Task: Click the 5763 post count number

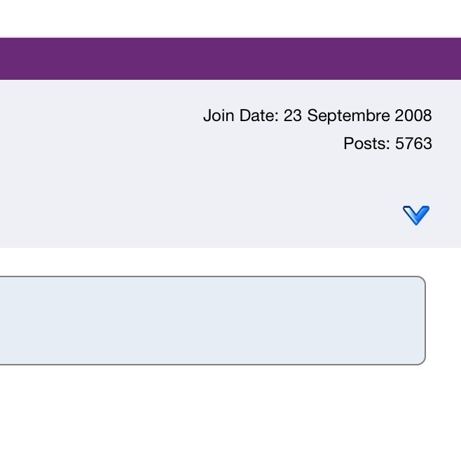Action: tap(413, 144)
